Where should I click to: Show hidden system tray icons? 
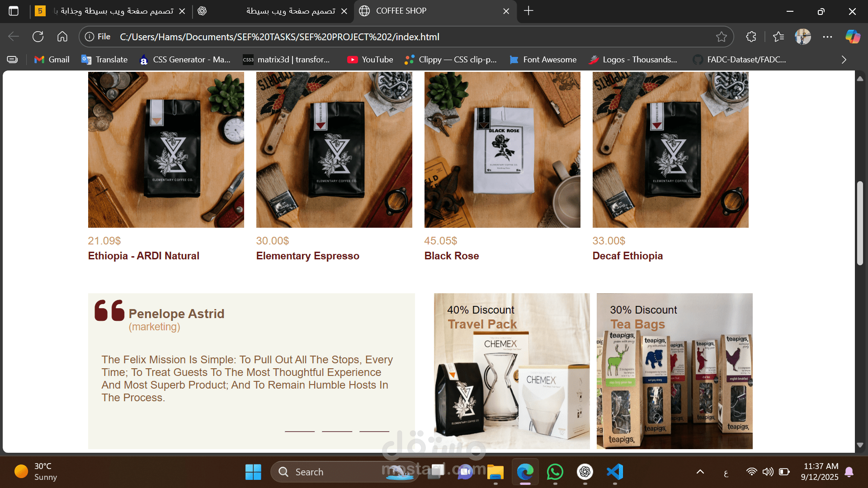[700, 472]
